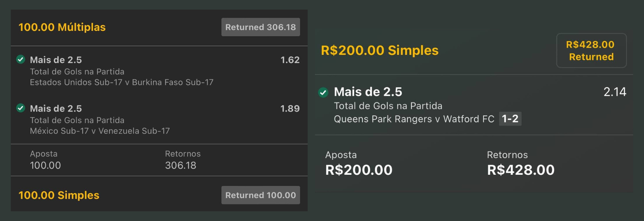Click green checkmark beside 1.89 odds selection
This screenshot has width=644, height=221.
(x=21, y=108)
